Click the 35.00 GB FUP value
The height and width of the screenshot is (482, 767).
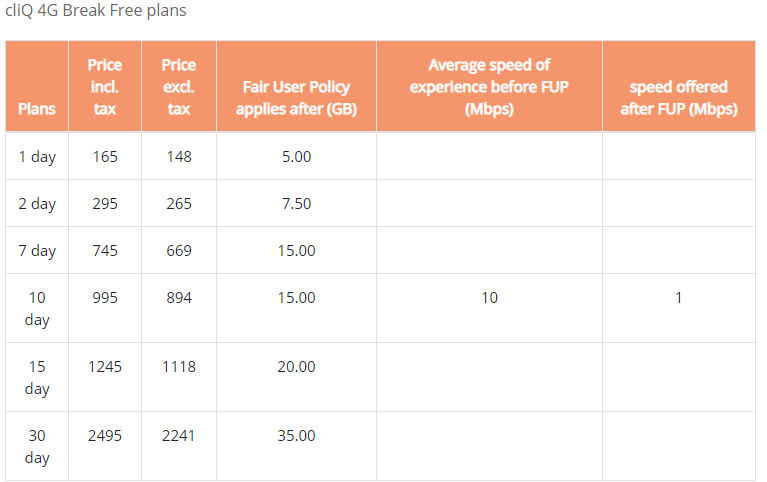point(296,436)
